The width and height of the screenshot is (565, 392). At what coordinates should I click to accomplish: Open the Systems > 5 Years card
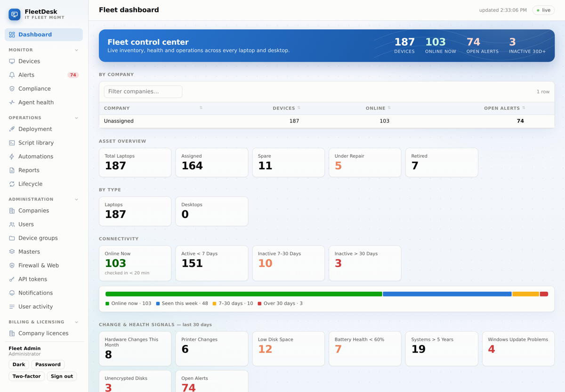point(442,349)
